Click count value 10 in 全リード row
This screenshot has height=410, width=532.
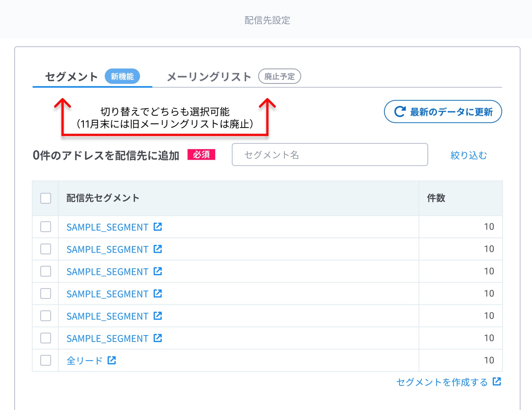[489, 360]
